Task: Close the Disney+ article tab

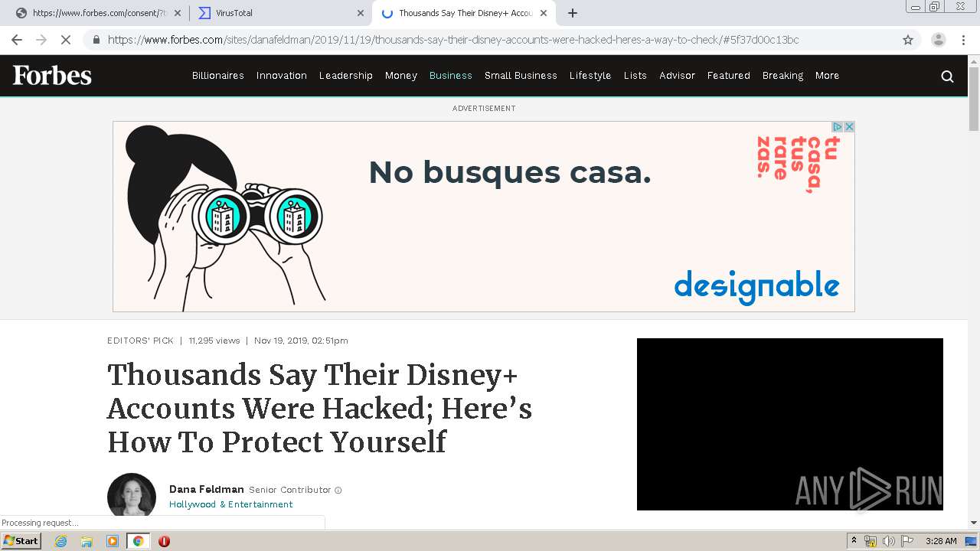Action: [x=544, y=13]
